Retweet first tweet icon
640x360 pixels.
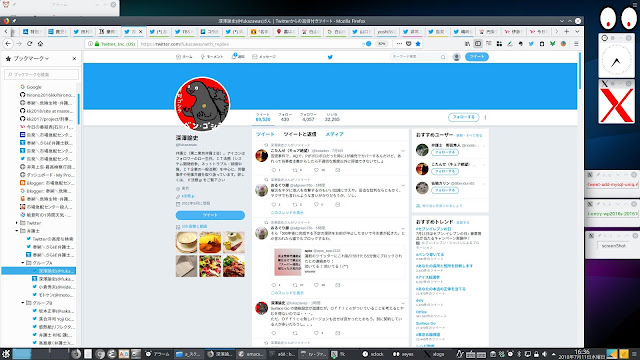[295, 170]
